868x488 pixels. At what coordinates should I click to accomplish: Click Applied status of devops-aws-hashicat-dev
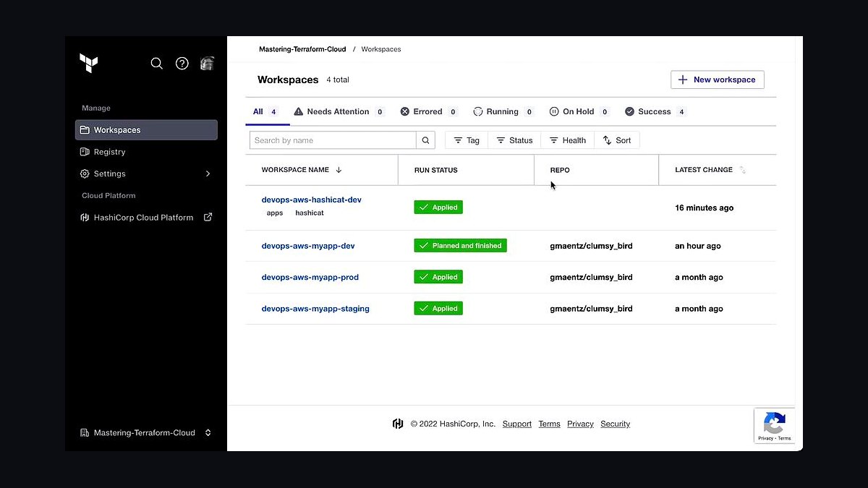click(438, 207)
